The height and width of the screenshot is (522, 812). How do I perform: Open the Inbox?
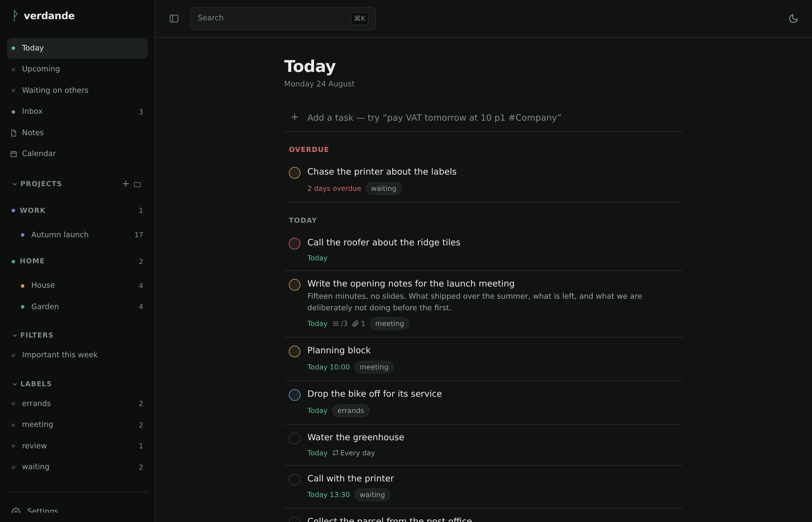click(77, 112)
